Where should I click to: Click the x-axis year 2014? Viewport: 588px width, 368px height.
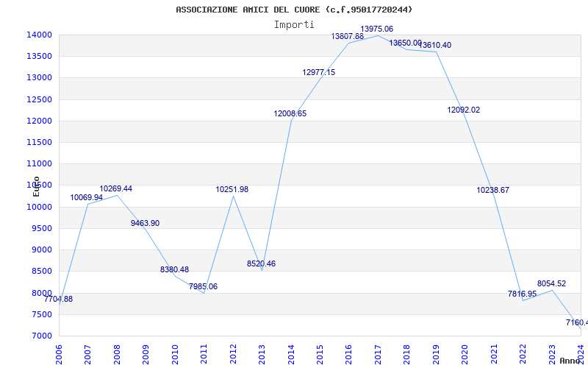tap(291, 355)
